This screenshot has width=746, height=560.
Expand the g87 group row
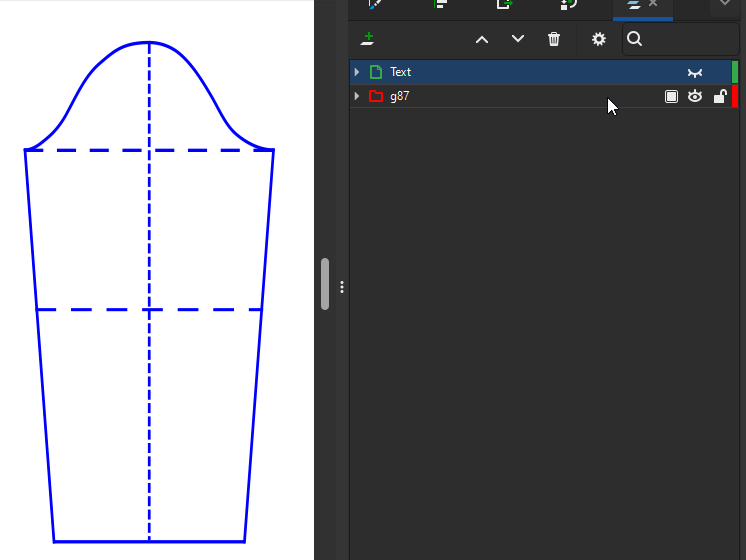click(357, 96)
